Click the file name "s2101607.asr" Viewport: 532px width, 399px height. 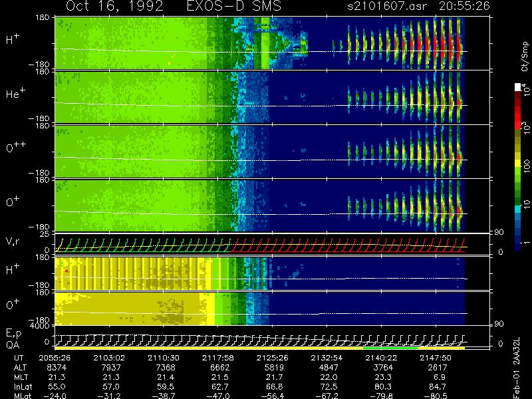click(x=387, y=6)
